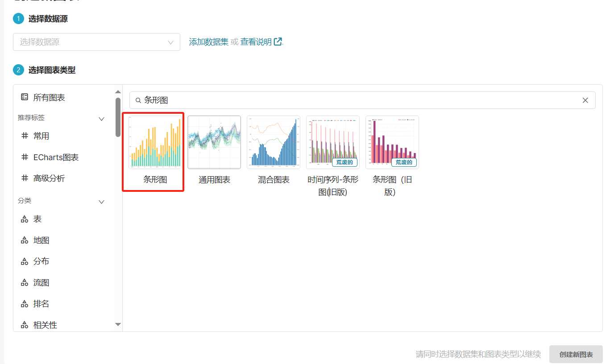
Task: Click the 混合图表 label text
Action: point(274,180)
